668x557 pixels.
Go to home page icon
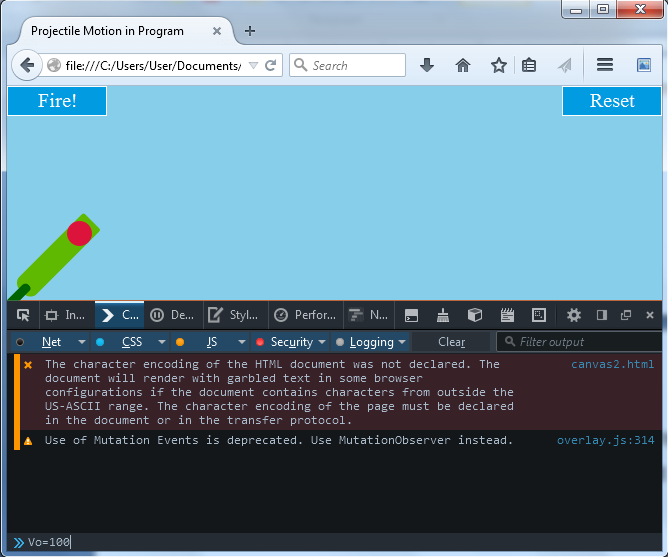click(463, 65)
